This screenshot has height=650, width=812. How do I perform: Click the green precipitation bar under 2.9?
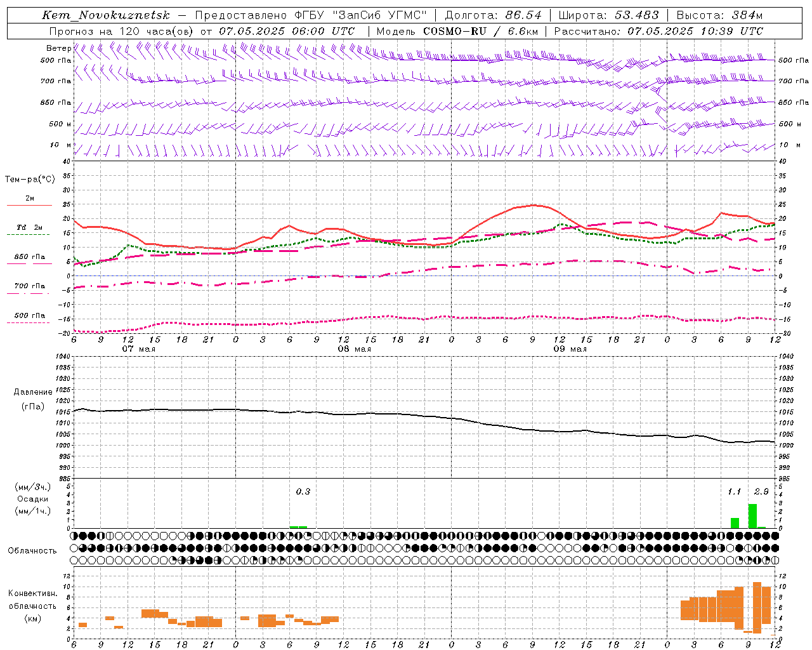point(752,516)
